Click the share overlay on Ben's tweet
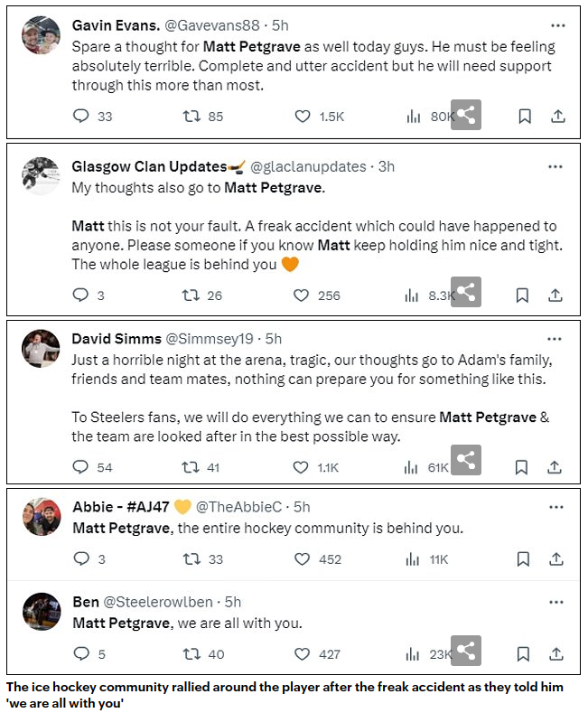Image resolution: width=588 pixels, height=713 pixels. pos(466,651)
